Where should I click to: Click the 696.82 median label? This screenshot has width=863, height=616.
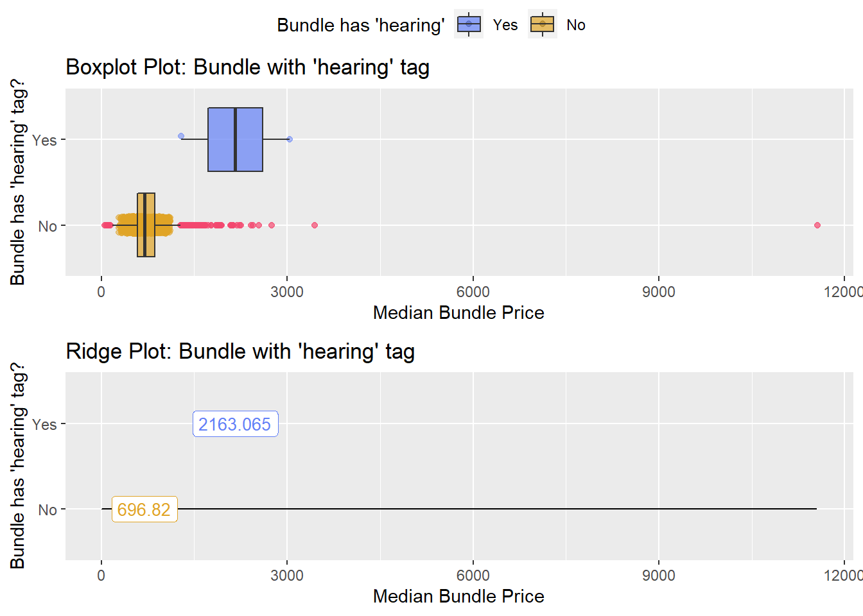click(144, 509)
